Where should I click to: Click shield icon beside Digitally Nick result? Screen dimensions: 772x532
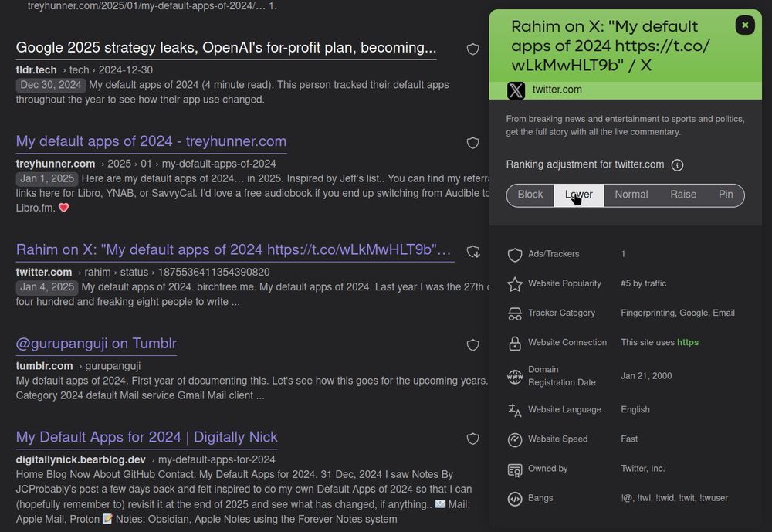click(x=472, y=439)
